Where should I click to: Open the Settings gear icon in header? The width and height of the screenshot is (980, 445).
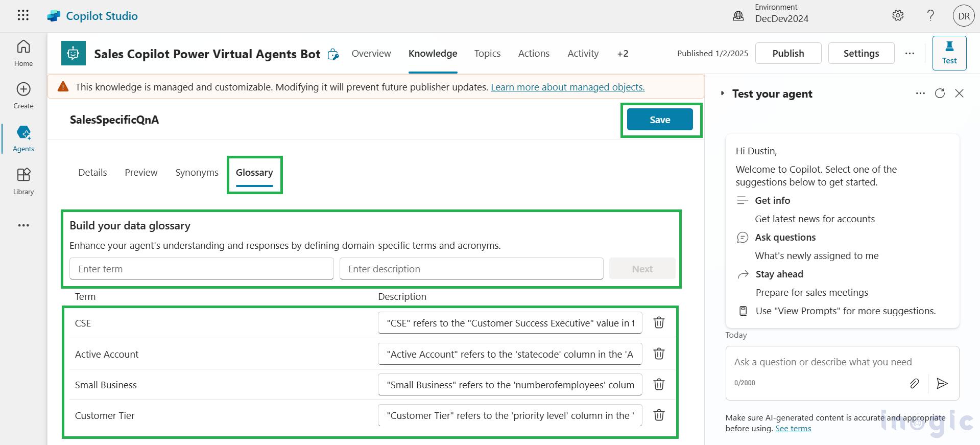(898, 15)
